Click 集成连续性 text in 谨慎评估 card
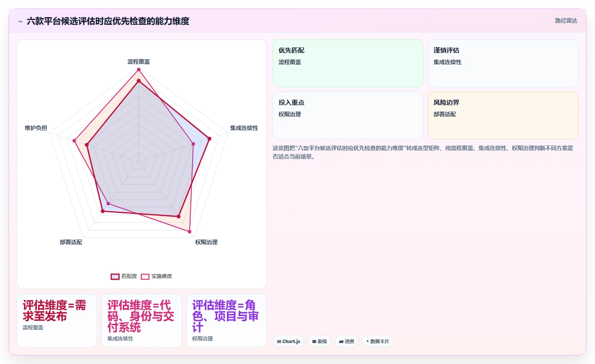Image resolution: width=595 pixels, height=364 pixels. click(447, 62)
